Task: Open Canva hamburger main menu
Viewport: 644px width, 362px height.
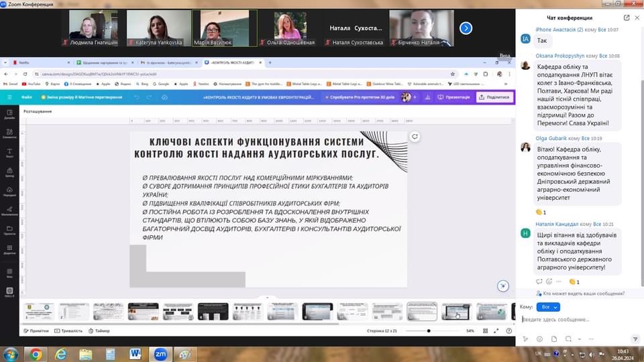Action: 9,97
